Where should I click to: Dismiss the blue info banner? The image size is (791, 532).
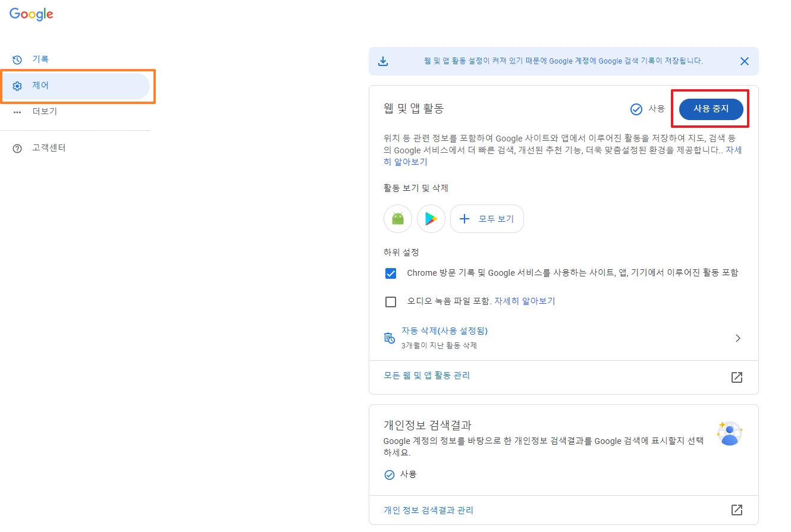[x=744, y=61]
